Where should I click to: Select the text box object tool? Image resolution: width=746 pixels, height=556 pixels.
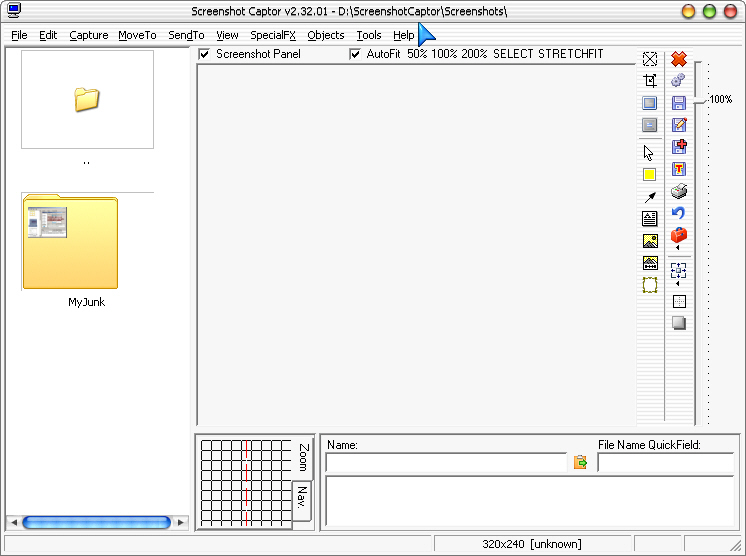pos(649,218)
